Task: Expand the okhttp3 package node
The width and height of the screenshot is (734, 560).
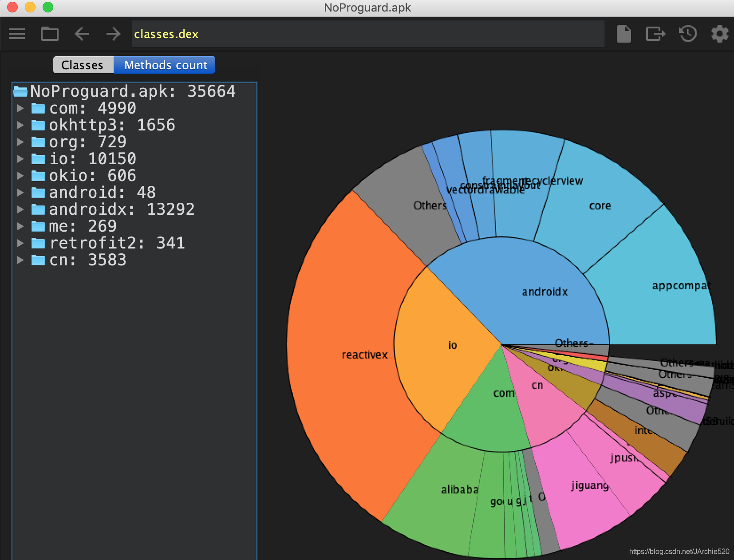Action: [x=20, y=125]
